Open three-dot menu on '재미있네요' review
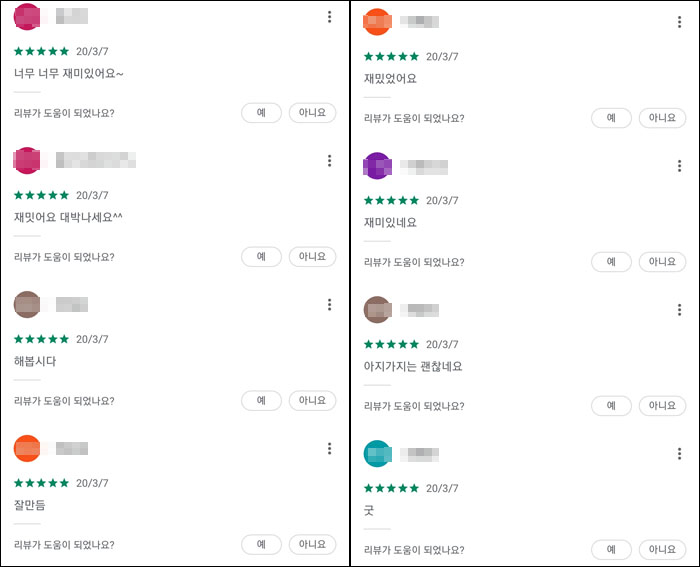The image size is (700, 567). 679,166
